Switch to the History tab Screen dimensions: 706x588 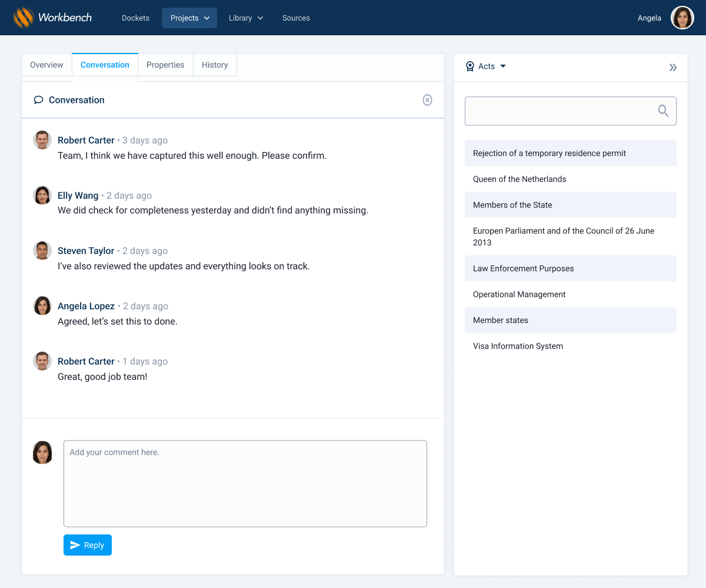(x=215, y=65)
